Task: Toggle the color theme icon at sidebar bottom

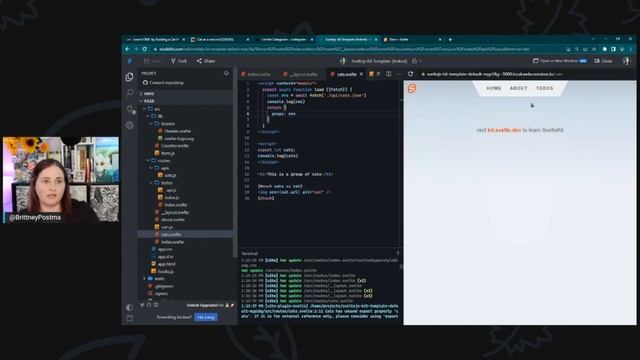Action: pyautogui.click(x=130, y=307)
